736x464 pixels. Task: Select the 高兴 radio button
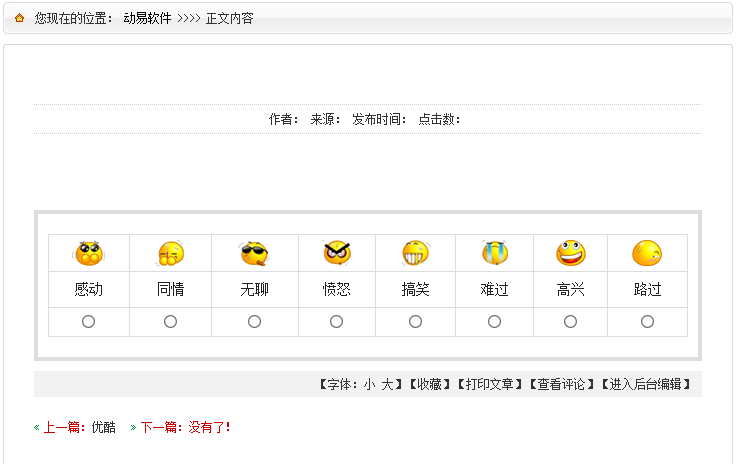coord(570,322)
